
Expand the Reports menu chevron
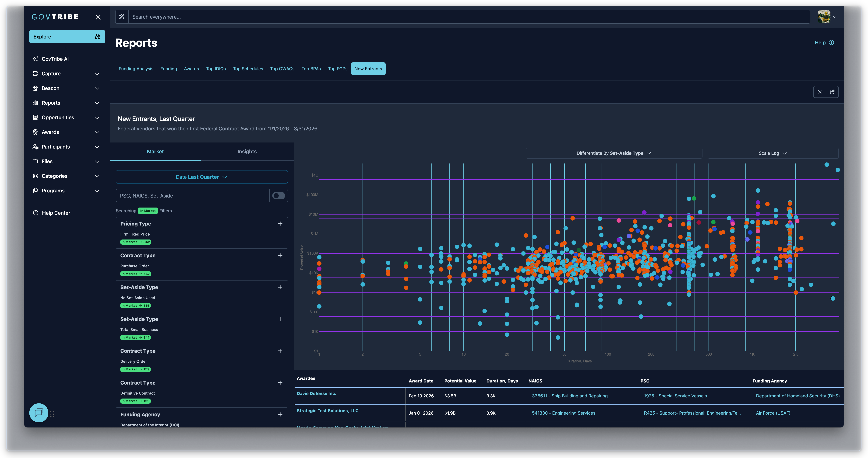pyautogui.click(x=97, y=103)
